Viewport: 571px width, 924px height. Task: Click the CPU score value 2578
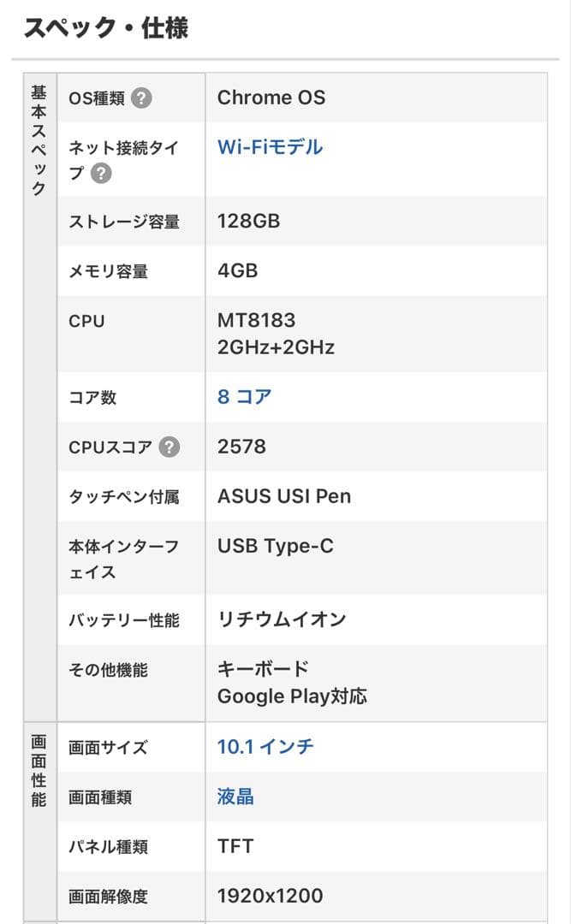[x=236, y=447]
